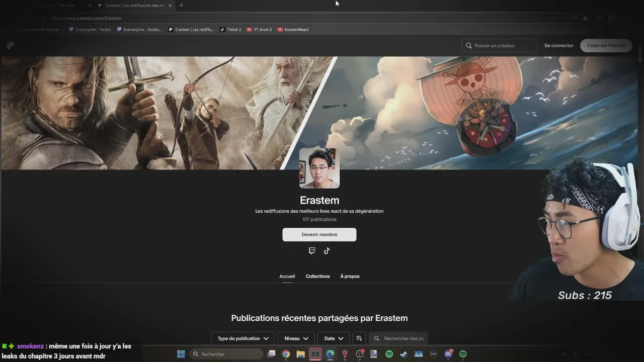
Task: Open Task View in the taskbar
Action: point(271,354)
